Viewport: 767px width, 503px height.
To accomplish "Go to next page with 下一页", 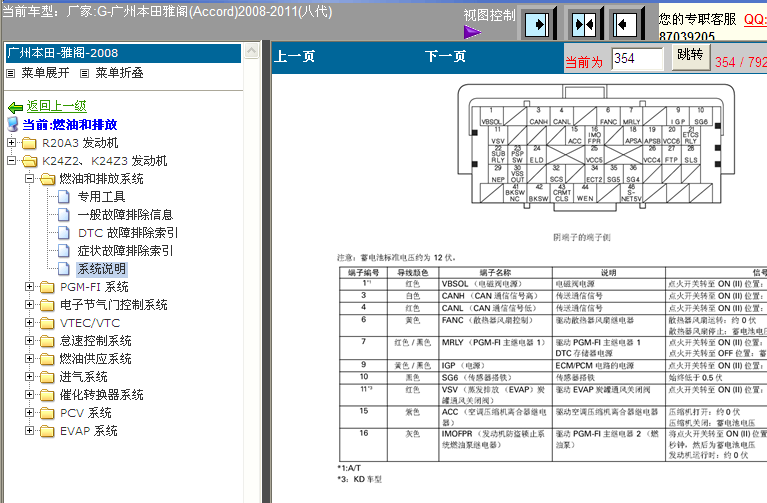I will (445, 56).
